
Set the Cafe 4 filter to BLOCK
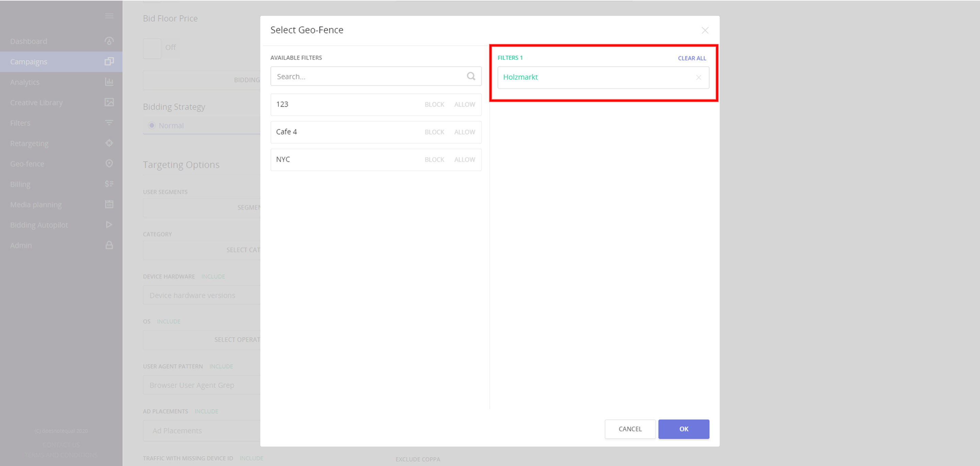(434, 132)
